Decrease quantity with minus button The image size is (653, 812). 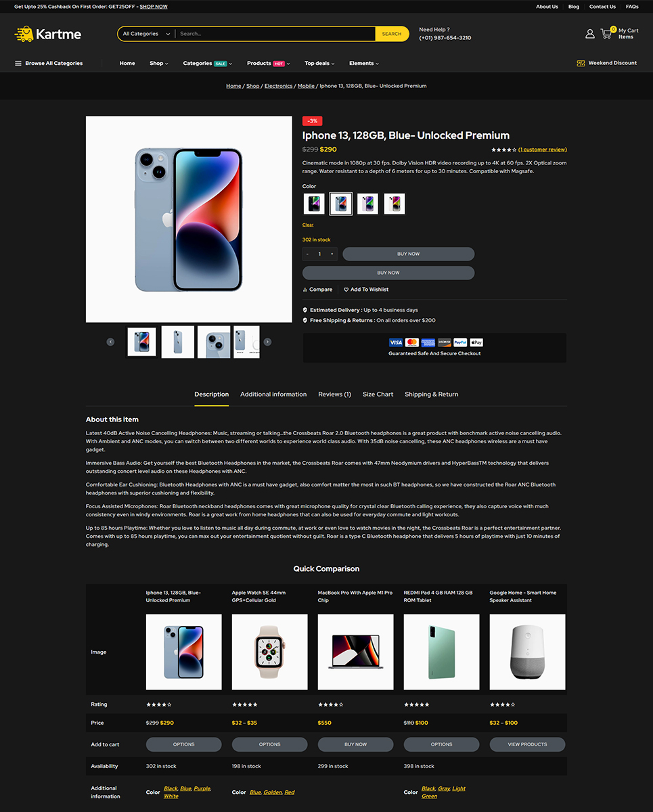point(308,254)
